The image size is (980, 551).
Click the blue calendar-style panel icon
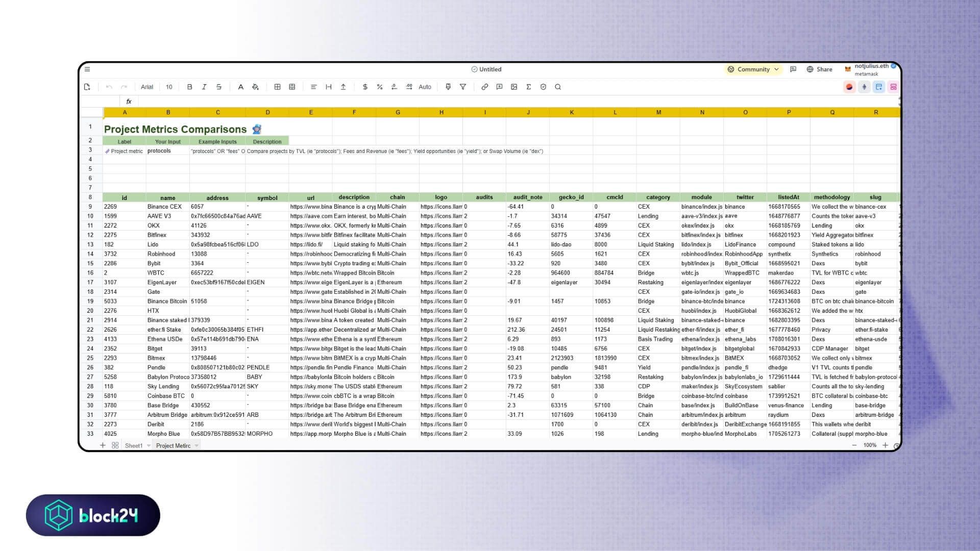[x=878, y=87]
